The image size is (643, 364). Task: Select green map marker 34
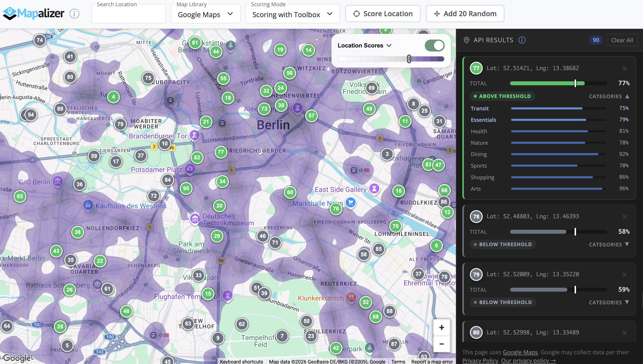tap(222, 181)
